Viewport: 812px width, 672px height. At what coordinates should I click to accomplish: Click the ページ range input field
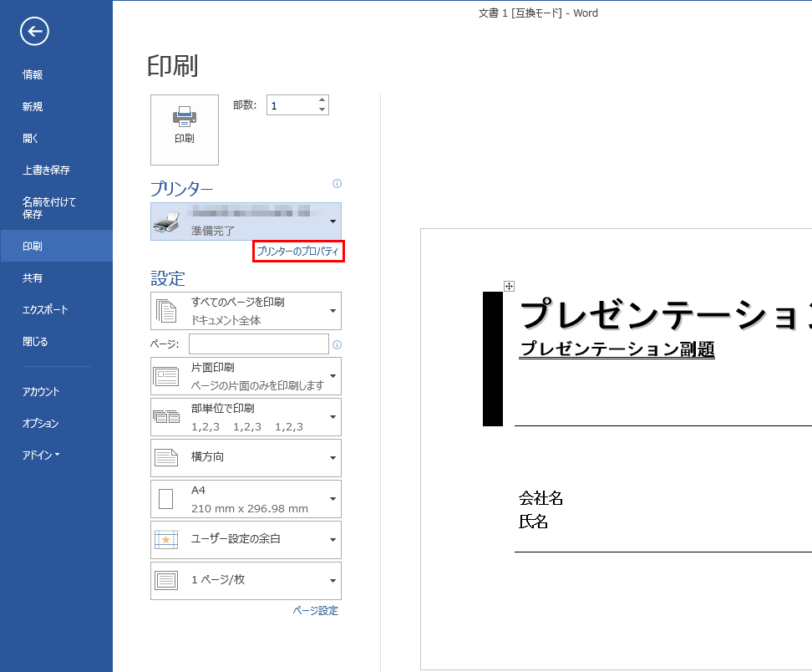258,344
